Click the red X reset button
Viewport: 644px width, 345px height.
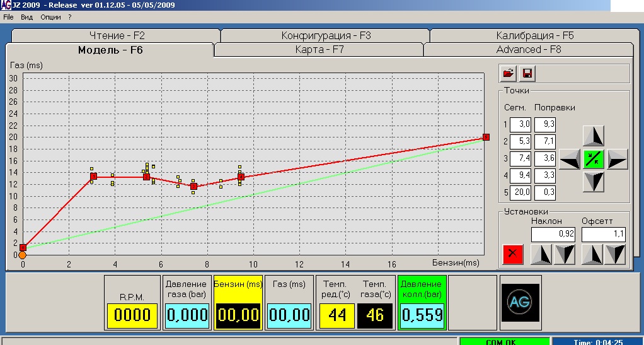coord(513,254)
